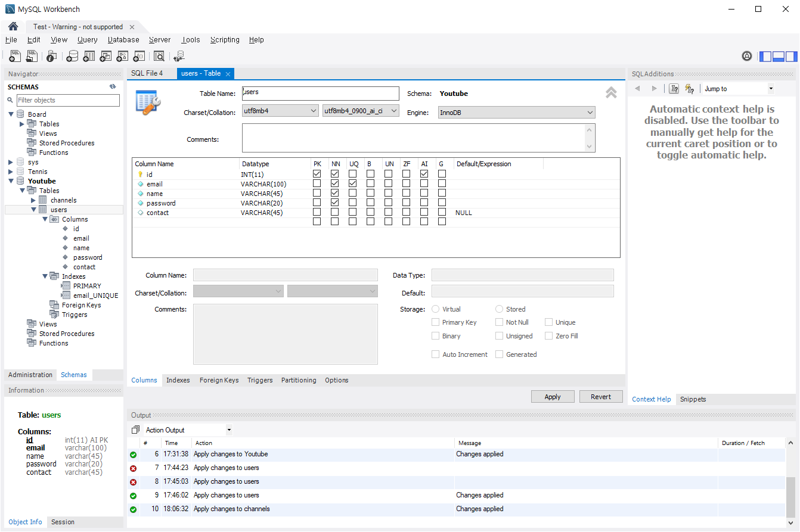The width and height of the screenshot is (800, 532).
Task: Uncheck PK checkbox for id column
Action: click(317, 174)
